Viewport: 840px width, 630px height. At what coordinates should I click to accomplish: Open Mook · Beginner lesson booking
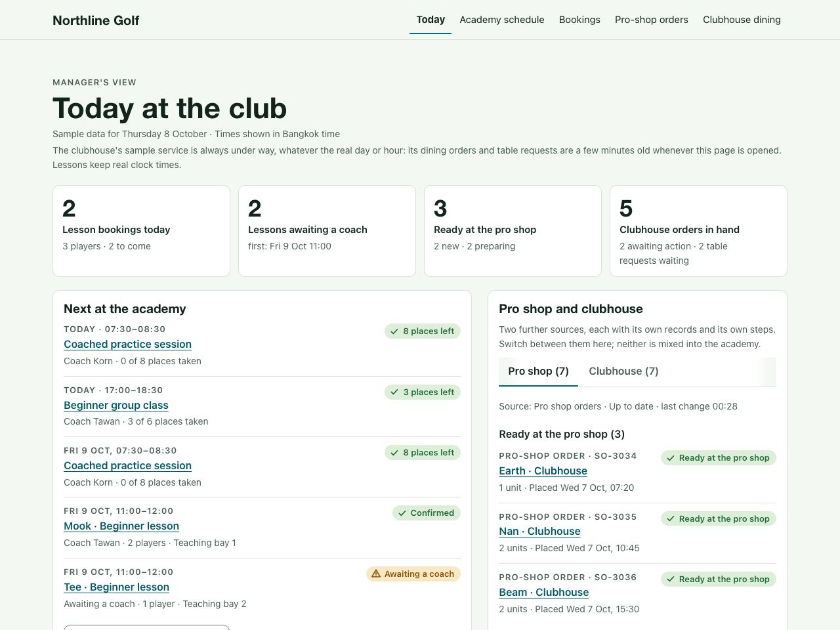point(121,526)
